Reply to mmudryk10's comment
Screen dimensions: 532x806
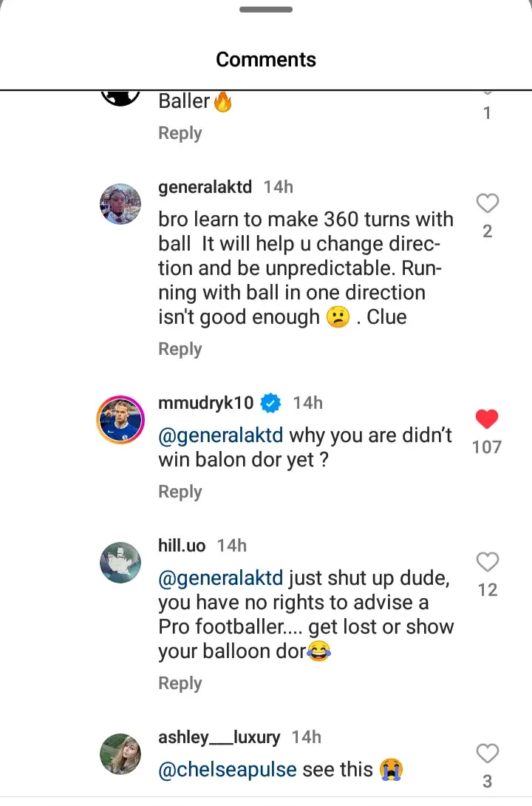[x=180, y=492]
